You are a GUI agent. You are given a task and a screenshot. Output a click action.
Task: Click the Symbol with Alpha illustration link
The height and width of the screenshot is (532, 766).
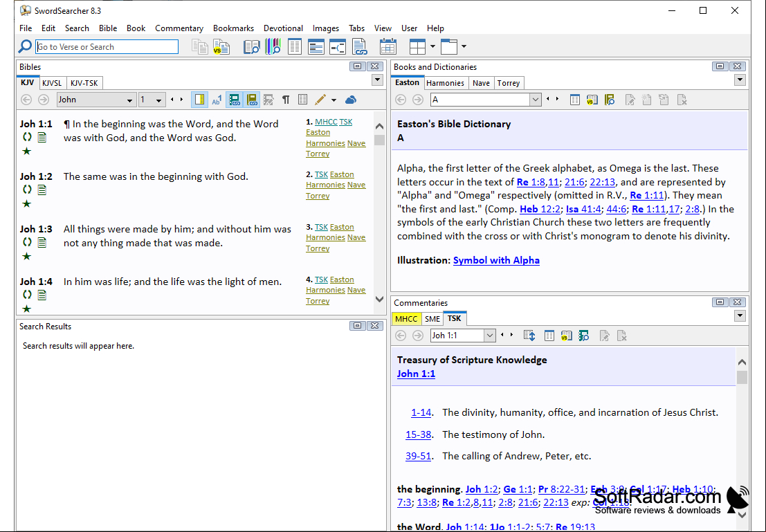click(496, 260)
